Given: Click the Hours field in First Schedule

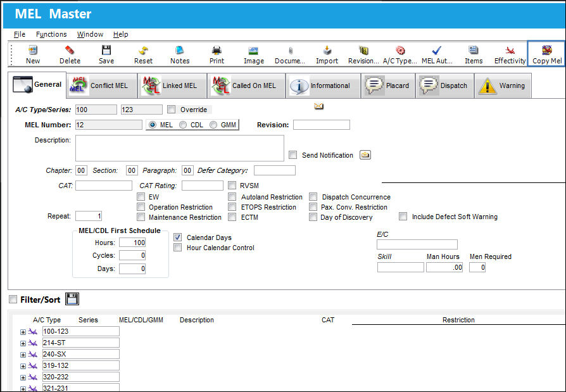Looking at the screenshot, I should pos(132,243).
